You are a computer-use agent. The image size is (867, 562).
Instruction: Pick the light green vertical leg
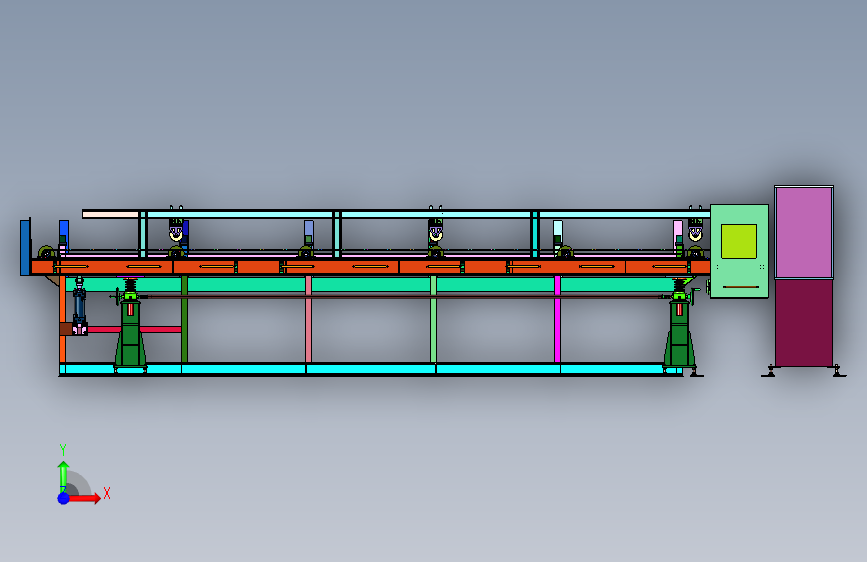point(434,319)
